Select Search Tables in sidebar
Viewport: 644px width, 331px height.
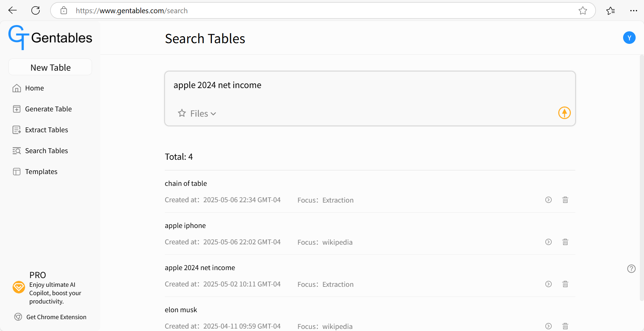[x=40, y=151]
